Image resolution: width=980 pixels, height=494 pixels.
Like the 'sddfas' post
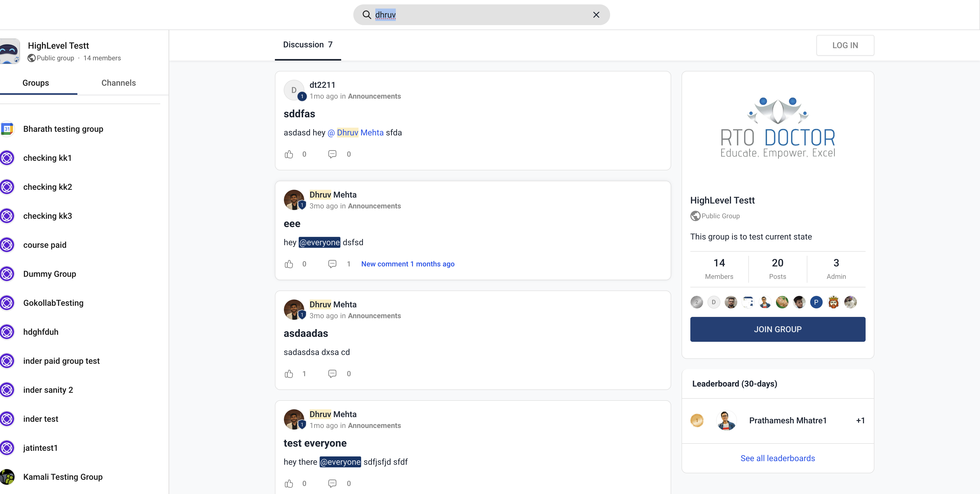coord(289,154)
